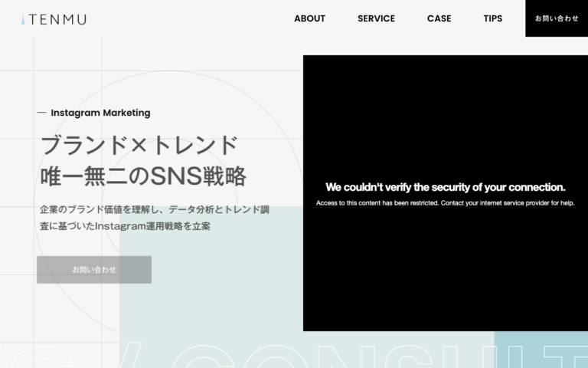Image resolution: width=588 pixels, height=368 pixels.
Task: Open the ABOUT menu item
Action: tap(309, 18)
